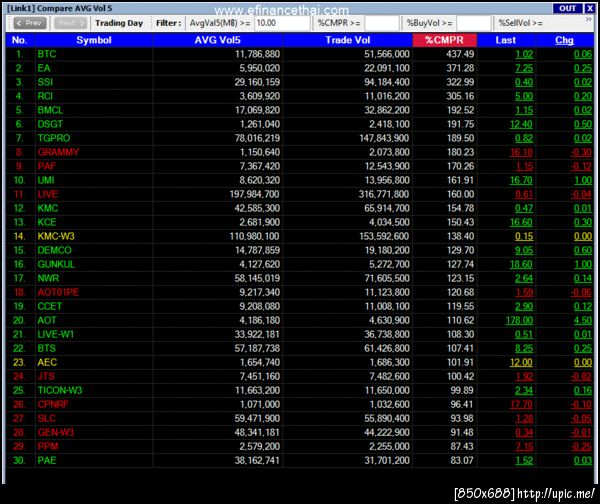Image resolution: width=600 pixels, height=504 pixels.
Task: Select the UMI symbol
Action: [46, 180]
